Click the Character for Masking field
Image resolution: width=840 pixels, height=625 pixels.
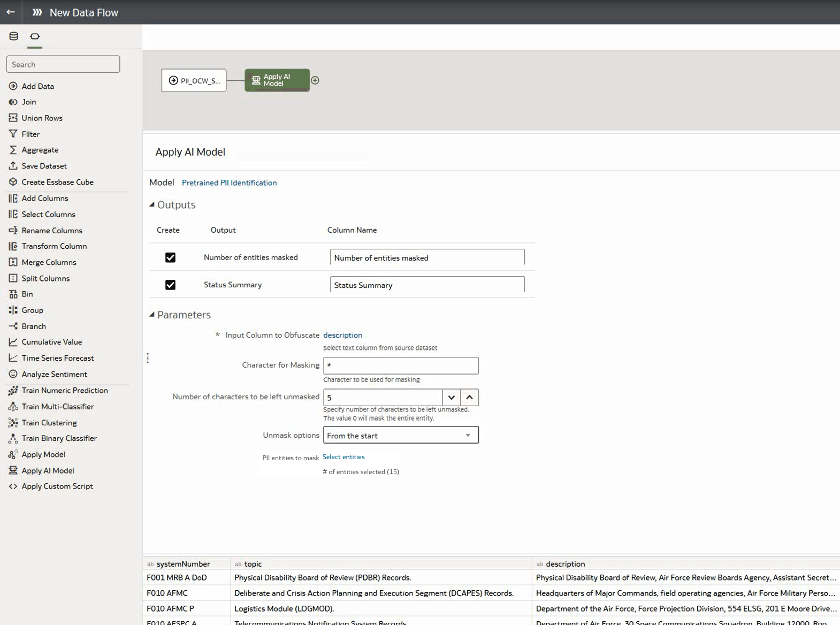coord(401,365)
